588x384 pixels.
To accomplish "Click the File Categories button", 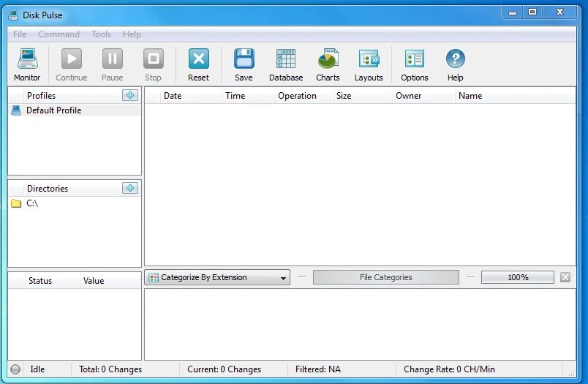I will (x=386, y=277).
